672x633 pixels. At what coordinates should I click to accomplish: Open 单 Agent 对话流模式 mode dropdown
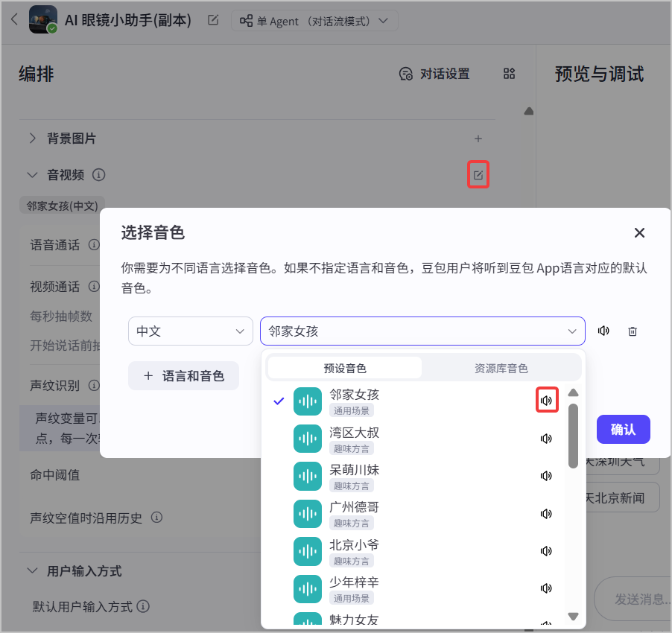(314, 21)
